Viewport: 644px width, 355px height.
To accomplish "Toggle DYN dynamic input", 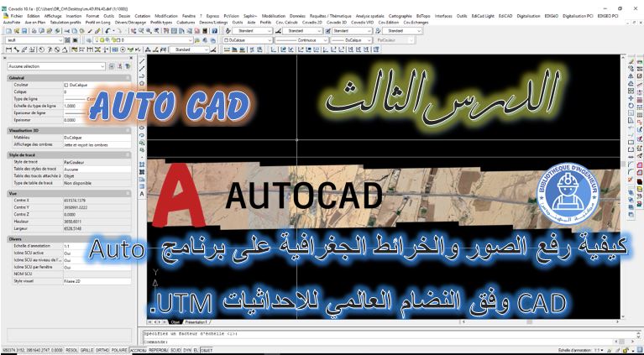I will (187, 350).
